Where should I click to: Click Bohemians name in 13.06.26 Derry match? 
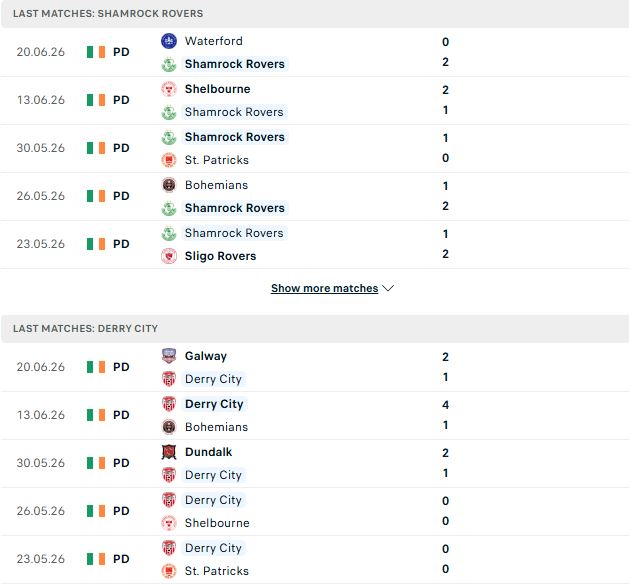[216, 427]
